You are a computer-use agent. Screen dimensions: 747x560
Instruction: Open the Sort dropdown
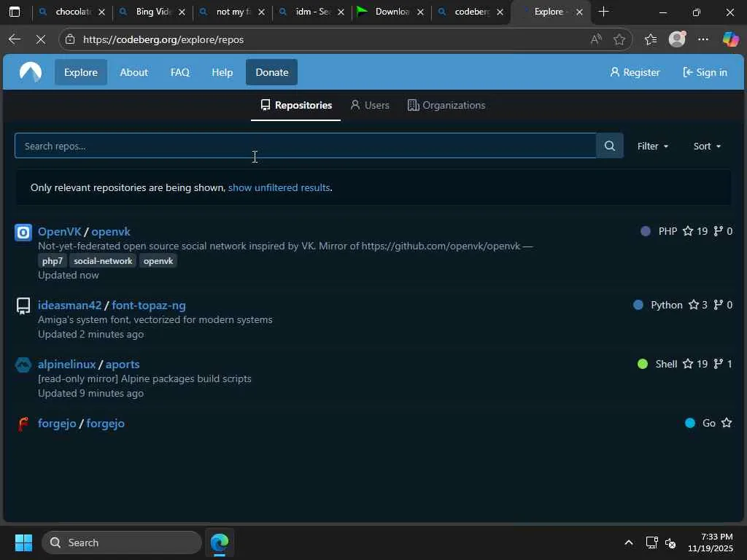(x=707, y=146)
